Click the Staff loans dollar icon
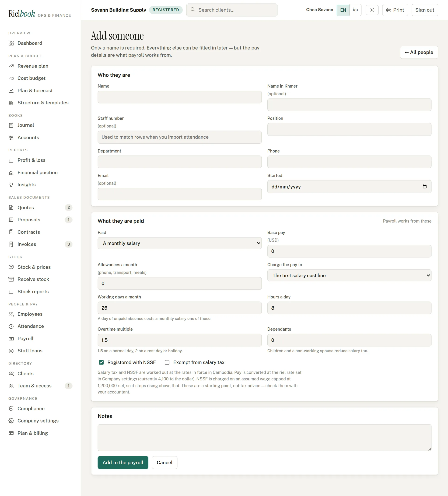 pos(11,351)
